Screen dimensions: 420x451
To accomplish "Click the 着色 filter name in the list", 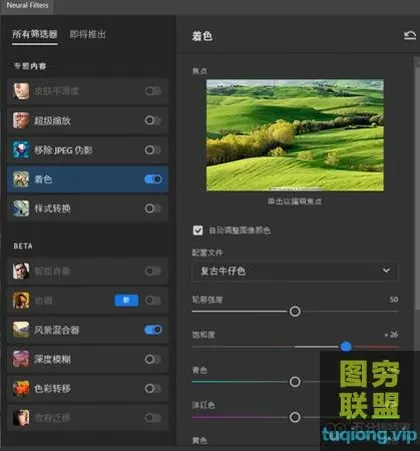I will (43, 179).
